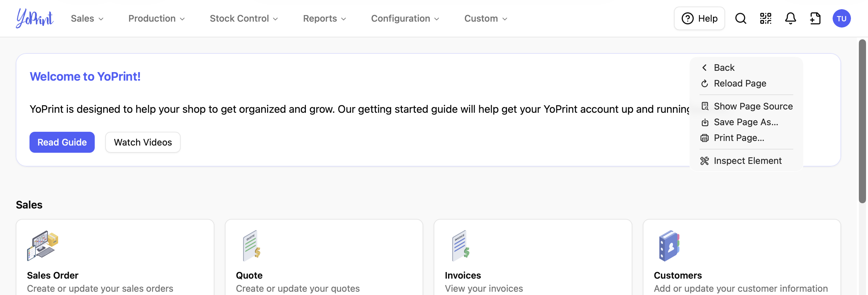868x295 pixels.
Task: Click the Print Page printer icon
Action: [x=704, y=138]
